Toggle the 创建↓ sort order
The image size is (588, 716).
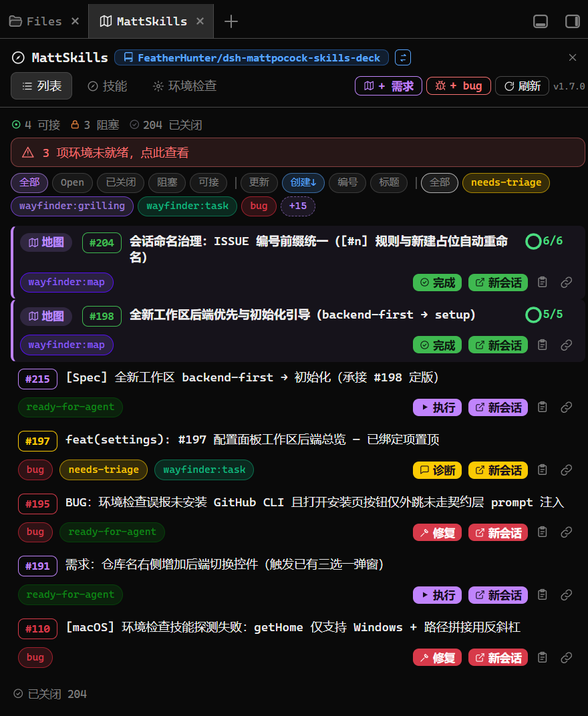303,182
